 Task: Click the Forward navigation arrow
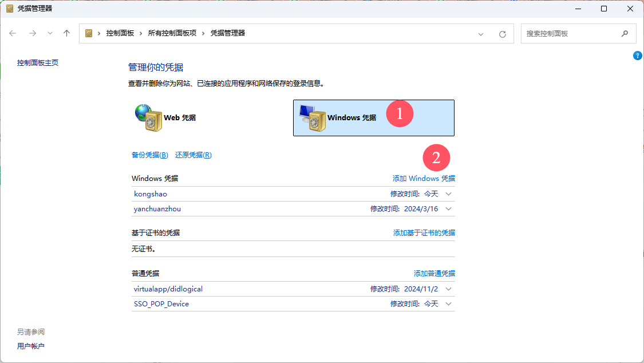(33, 33)
